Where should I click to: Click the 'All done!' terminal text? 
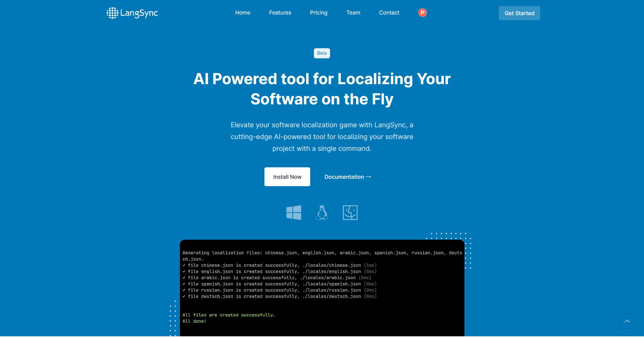tap(194, 321)
